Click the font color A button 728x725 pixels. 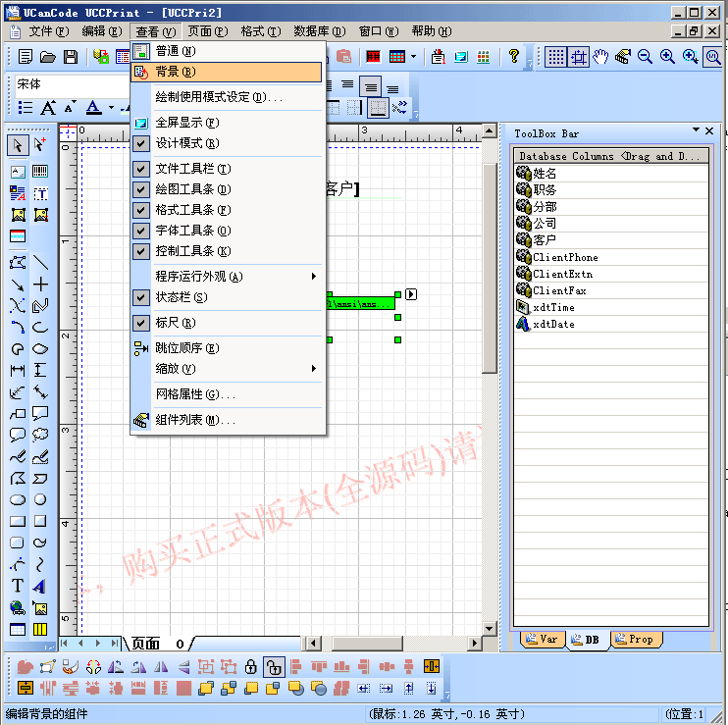coord(93,107)
